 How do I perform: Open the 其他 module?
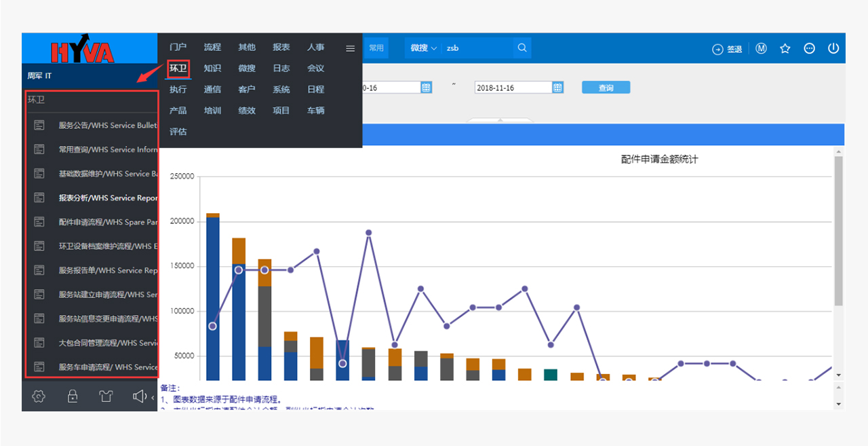pos(247,48)
